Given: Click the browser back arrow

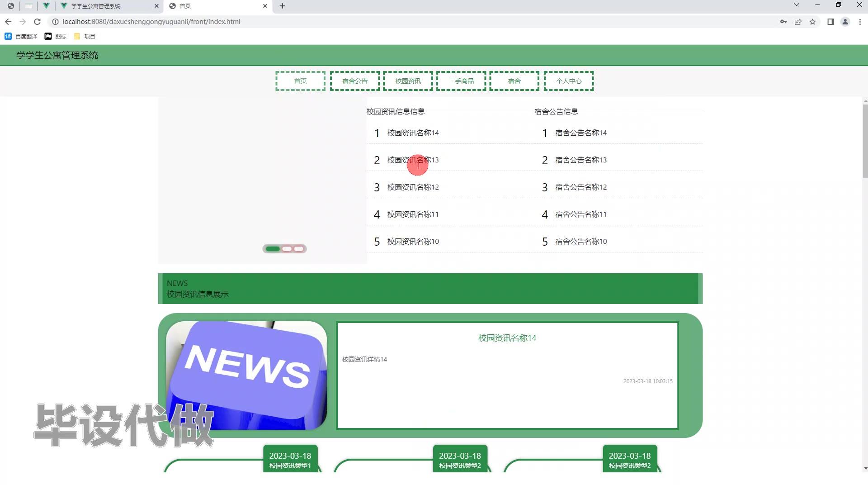Looking at the screenshot, I should pyautogui.click(x=8, y=22).
